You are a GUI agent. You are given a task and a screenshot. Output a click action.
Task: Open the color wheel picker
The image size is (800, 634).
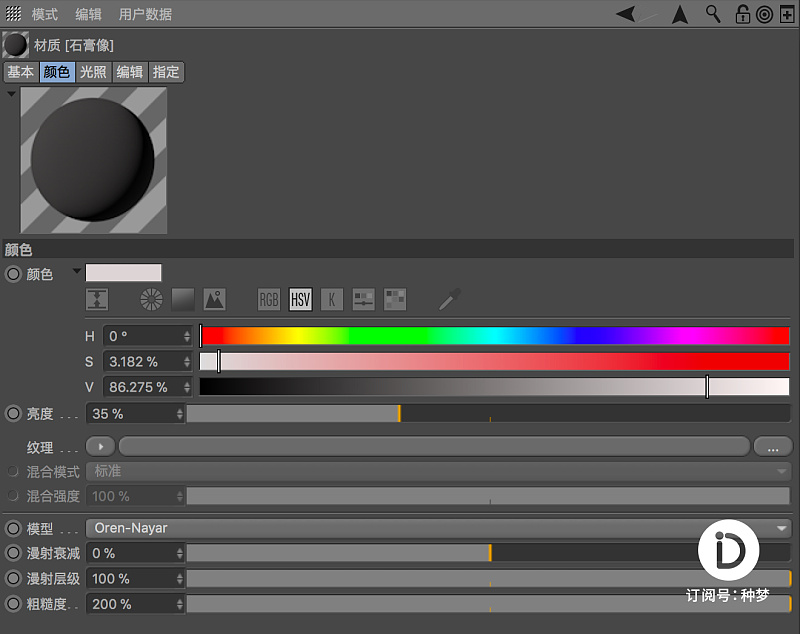coord(152,299)
